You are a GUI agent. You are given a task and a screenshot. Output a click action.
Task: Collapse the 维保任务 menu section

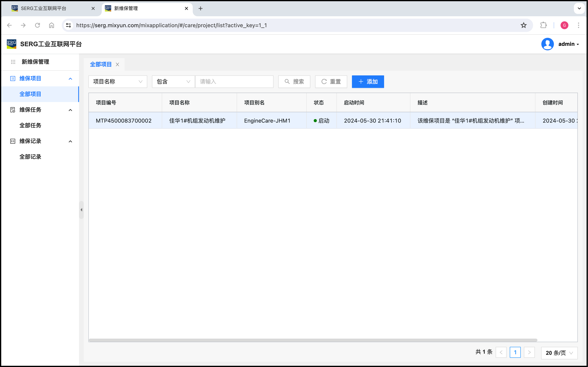pos(70,110)
